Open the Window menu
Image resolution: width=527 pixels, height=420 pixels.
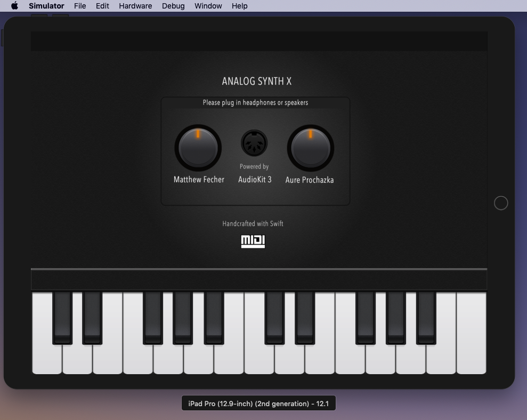pos(208,6)
